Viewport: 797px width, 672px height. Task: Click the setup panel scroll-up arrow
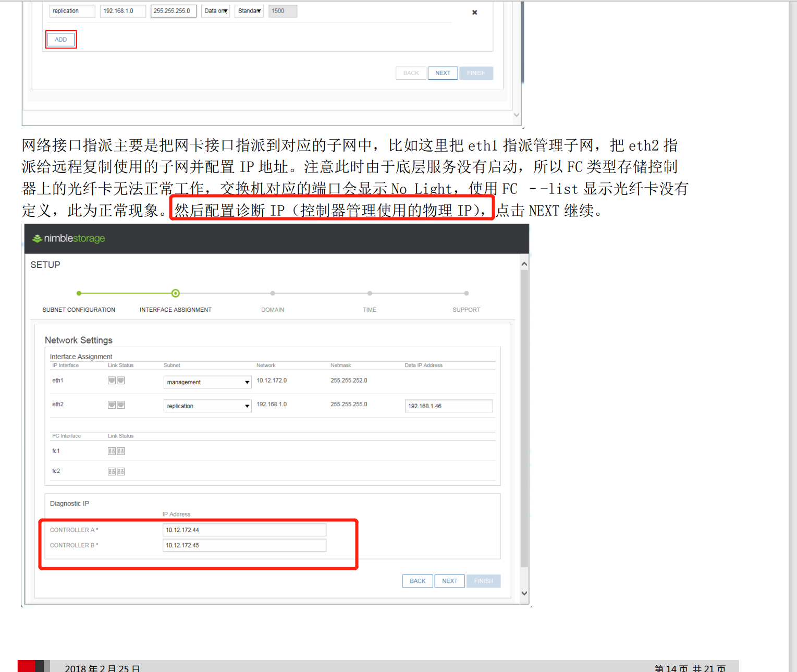524,264
